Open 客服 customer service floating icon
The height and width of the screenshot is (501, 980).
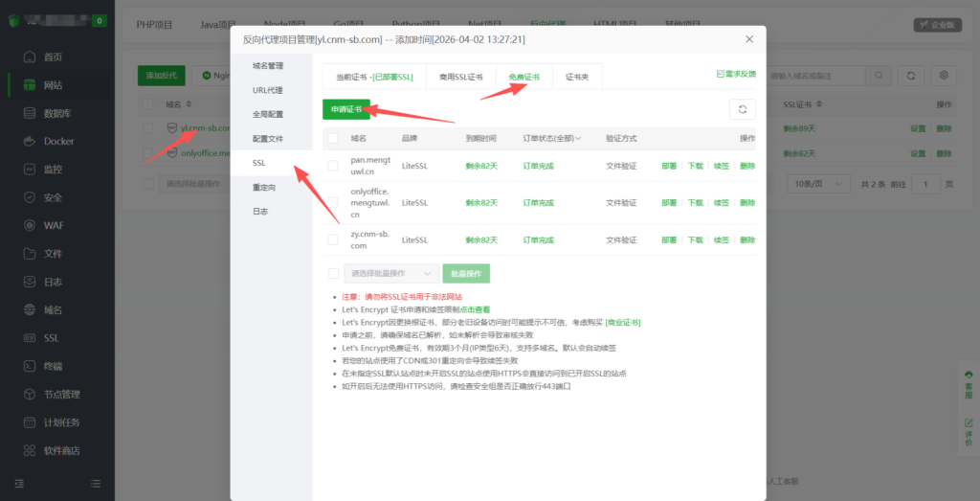coord(969,385)
